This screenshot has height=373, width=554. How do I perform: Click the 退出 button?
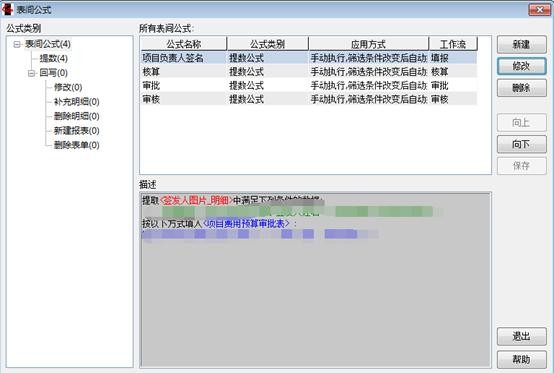click(x=521, y=337)
